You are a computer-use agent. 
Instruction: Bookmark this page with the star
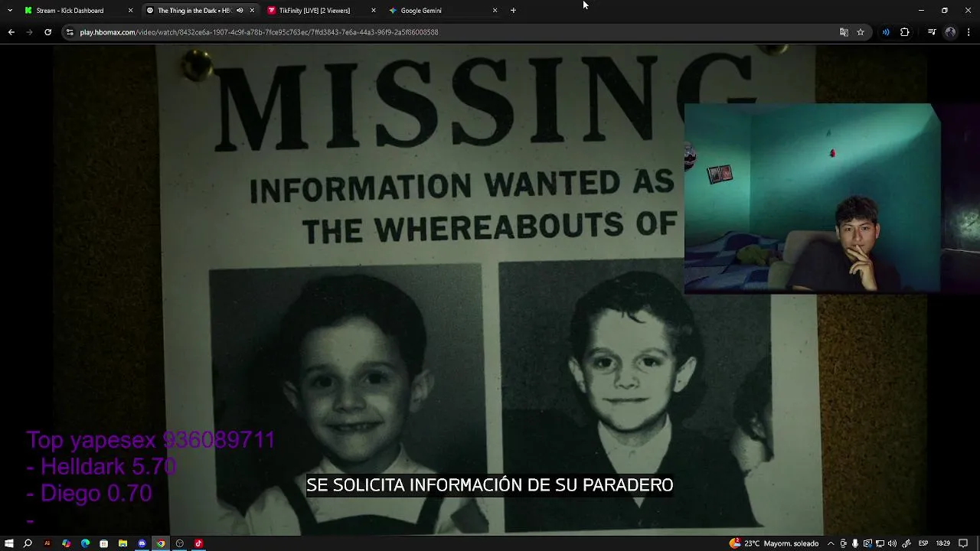[x=861, y=32]
